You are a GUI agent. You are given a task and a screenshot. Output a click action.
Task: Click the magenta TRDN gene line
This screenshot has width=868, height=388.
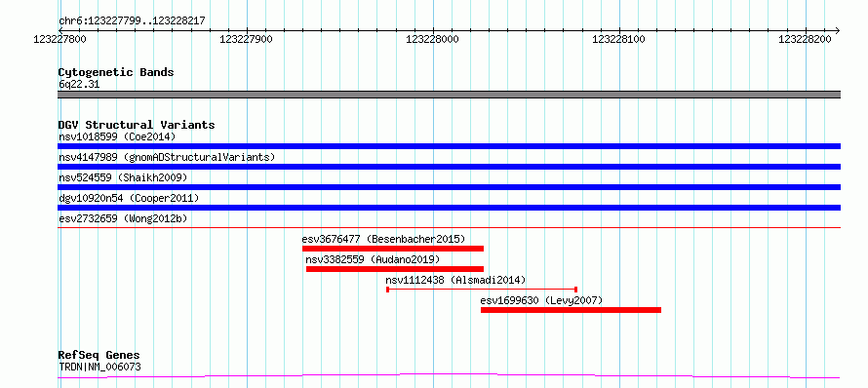tap(449, 376)
